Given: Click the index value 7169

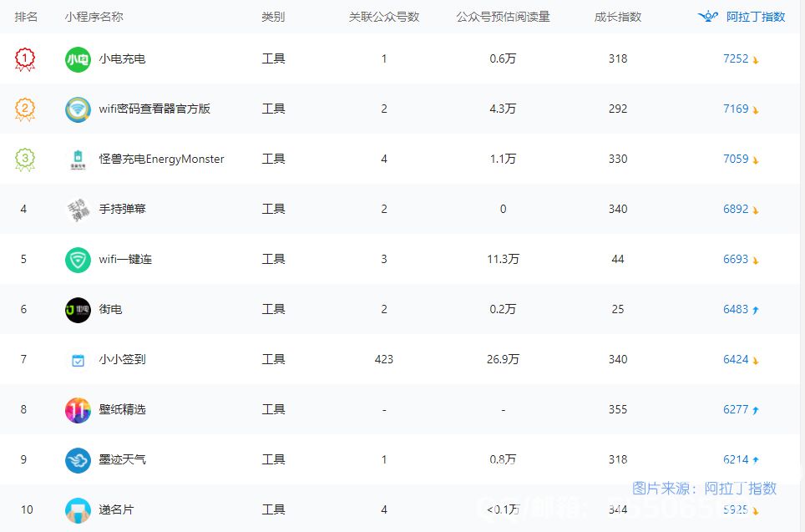Looking at the screenshot, I should tap(736, 109).
